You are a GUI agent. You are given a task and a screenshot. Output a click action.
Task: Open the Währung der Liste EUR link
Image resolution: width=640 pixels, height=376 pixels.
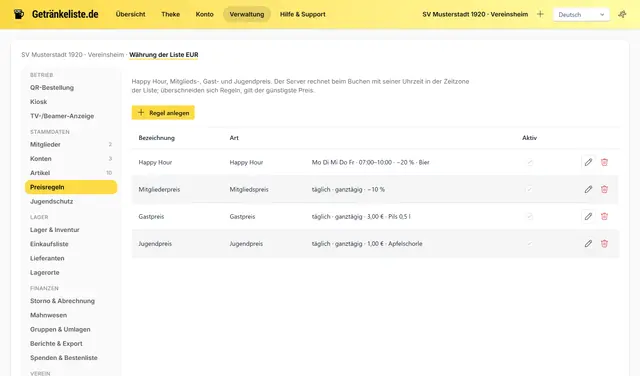click(164, 55)
